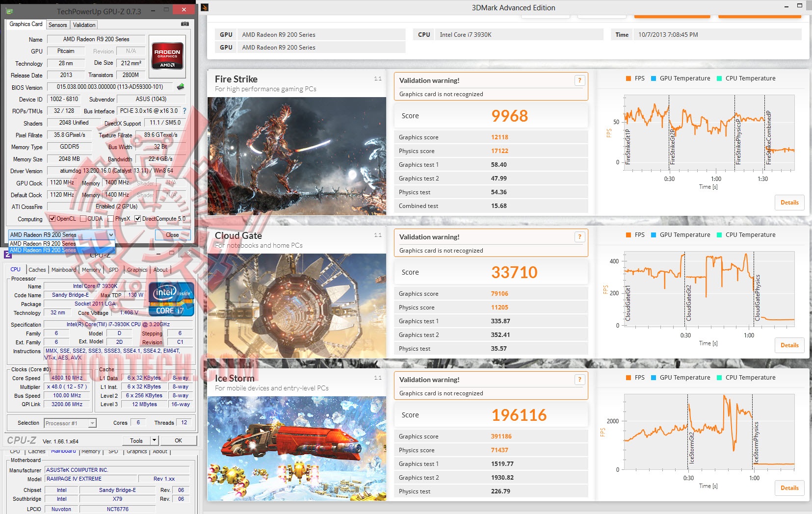The image size is (812, 514).
Task: Click the question mark beside Bus Interface
Action: (x=184, y=111)
